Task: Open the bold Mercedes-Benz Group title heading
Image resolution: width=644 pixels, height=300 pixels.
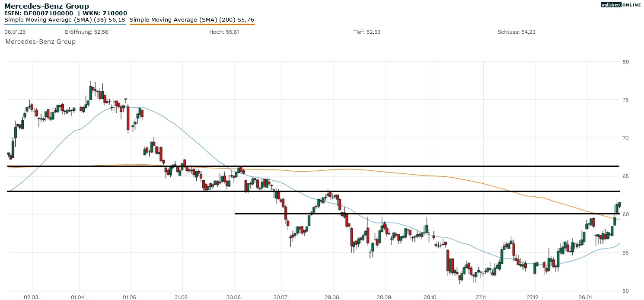Action: pos(47,6)
